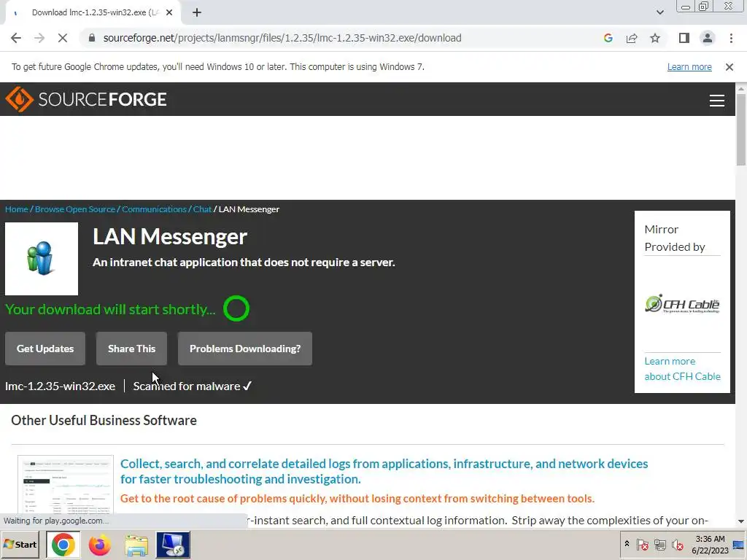
Task: Open the SourceForge hamburger menu
Action: tap(716, 101)
